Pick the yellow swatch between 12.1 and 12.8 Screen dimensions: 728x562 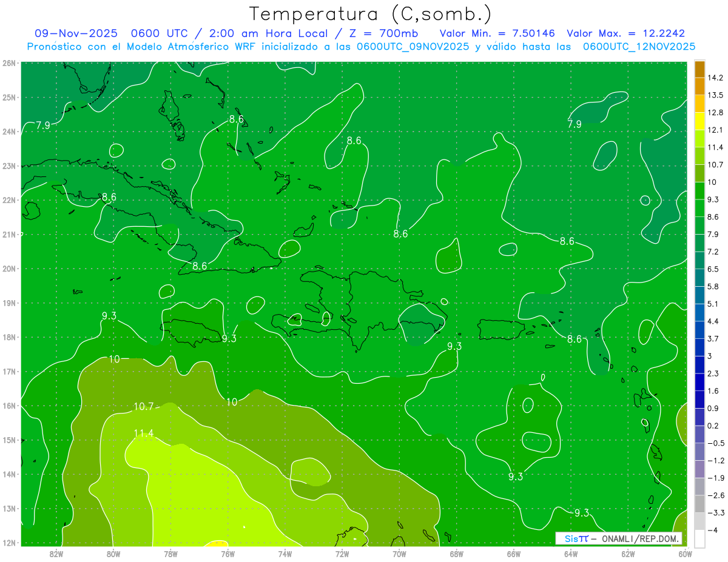click(699, 121)
